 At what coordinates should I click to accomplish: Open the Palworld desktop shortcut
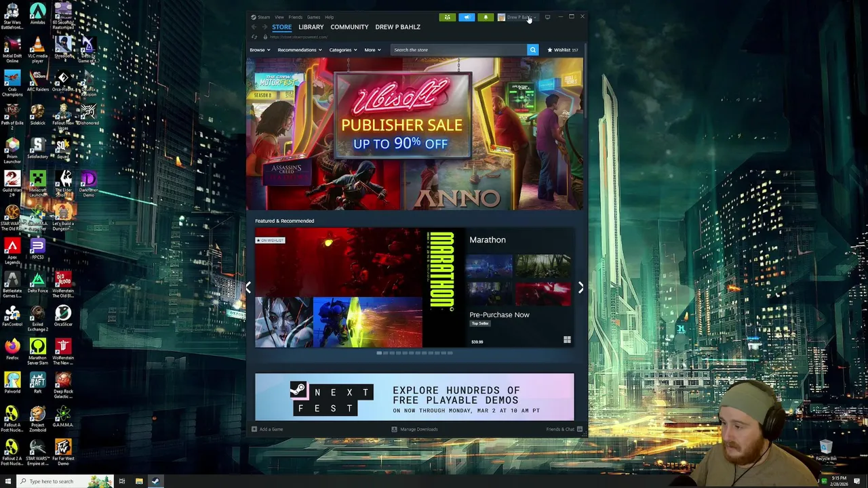coord(12,383)
